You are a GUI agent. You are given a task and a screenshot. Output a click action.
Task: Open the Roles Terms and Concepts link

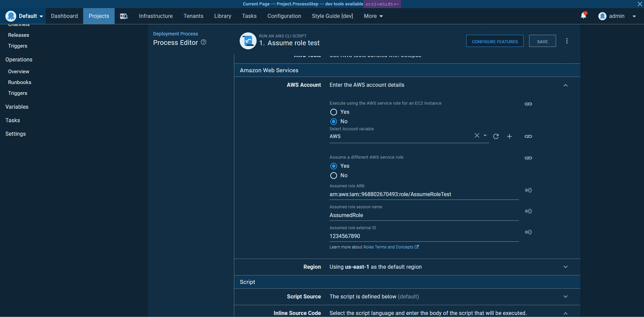[389, 247]
